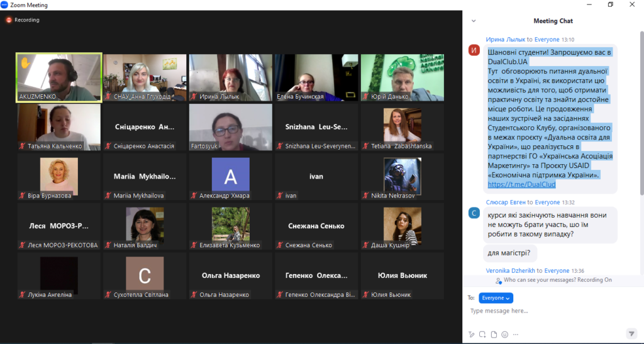644x344 pixels.
Task: Select Nikita Nekrasov's participant tile
Action: 403,177
